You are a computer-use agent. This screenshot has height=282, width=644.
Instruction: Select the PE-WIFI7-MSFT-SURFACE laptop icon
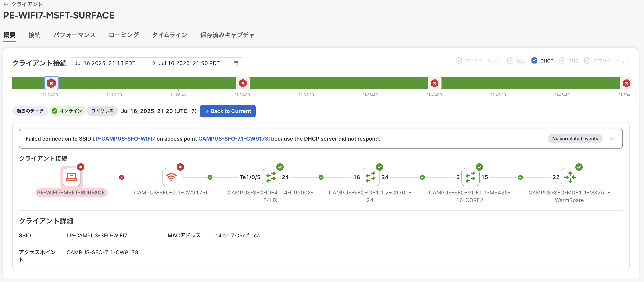(x=71, y=177)
